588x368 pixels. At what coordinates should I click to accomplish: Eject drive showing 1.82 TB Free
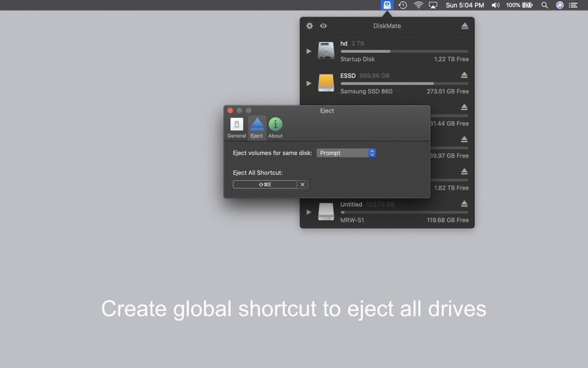click(464, 172)
